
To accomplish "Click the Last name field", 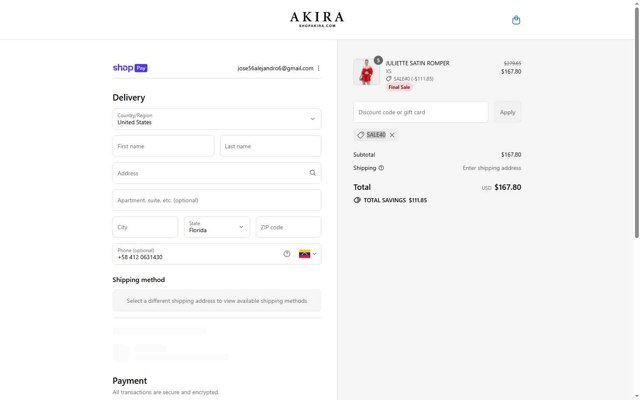I will [x=271, y=146].
